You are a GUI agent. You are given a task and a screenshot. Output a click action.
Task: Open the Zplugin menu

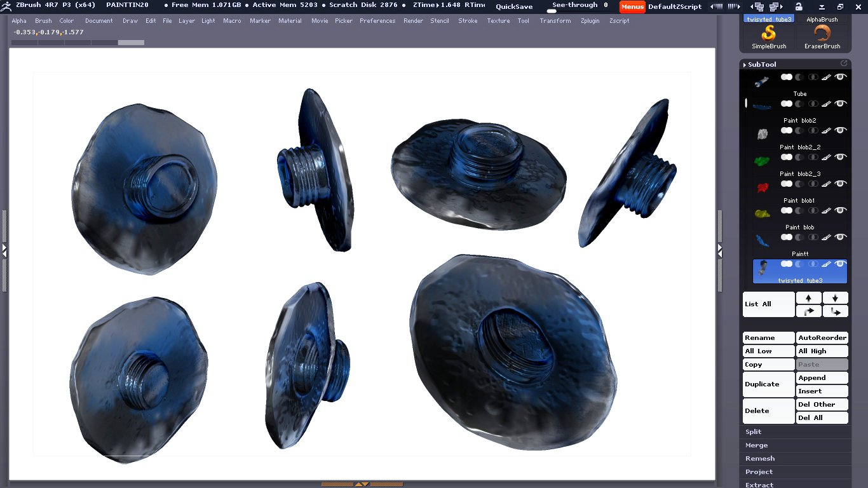pos(590,21)
